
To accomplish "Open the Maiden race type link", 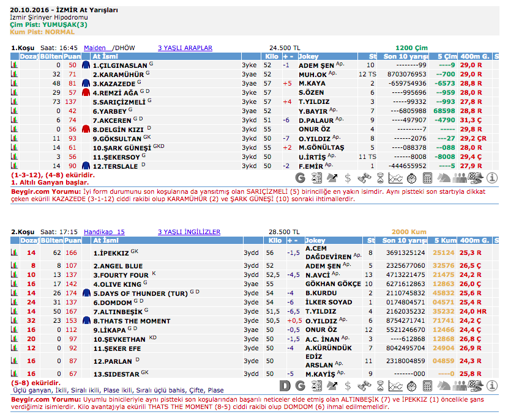I will pos(95,48).
